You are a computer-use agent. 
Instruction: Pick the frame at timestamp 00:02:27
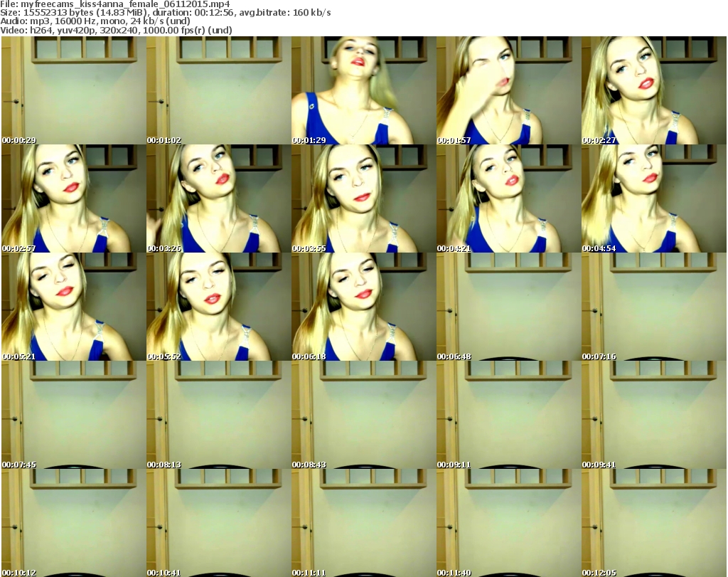pyautogui.click(x=653, y=90)
